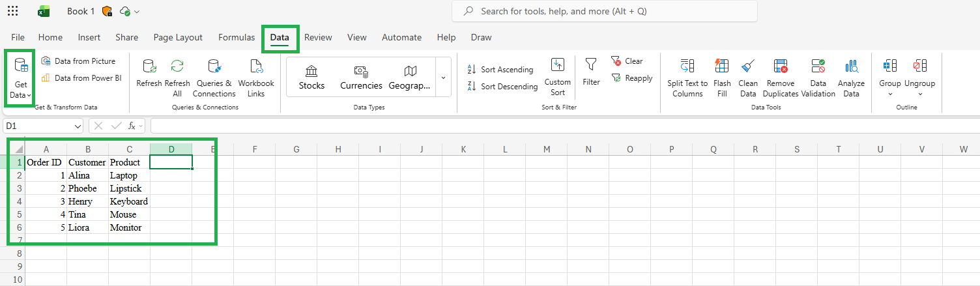Click Clear filter
The height and width of the screenshot is (286, 980).
(627, 61)
